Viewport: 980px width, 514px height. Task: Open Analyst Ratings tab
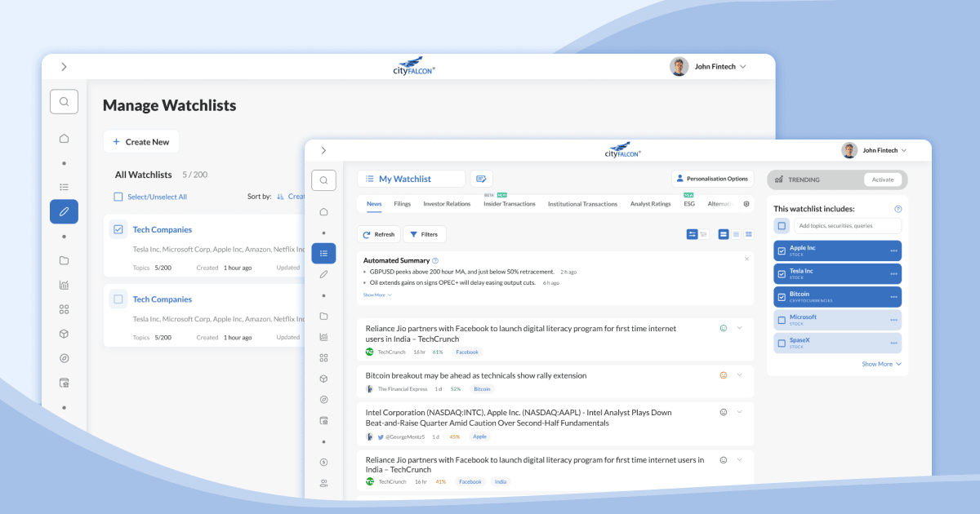[650, 204]
